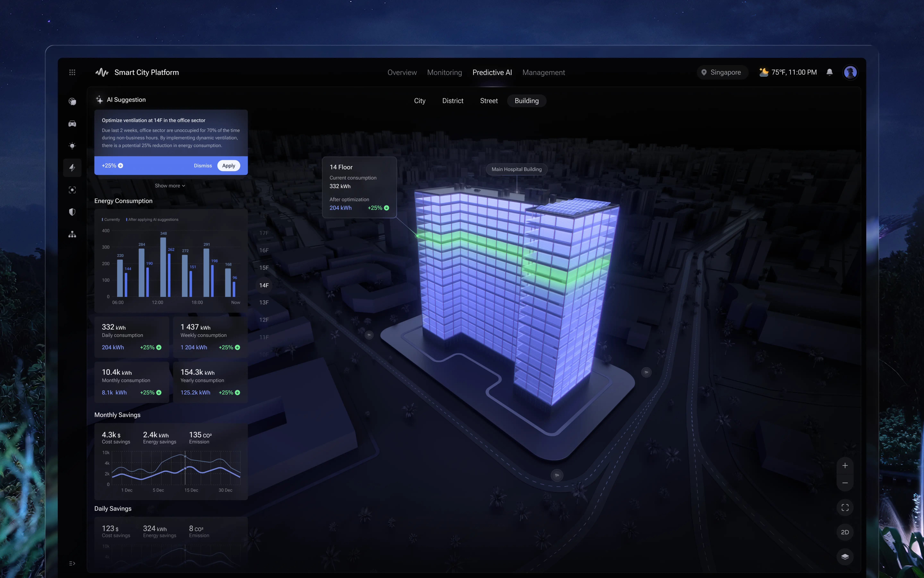
Task: Toggle the 2D map view
Action: click(x=845, y=532)
